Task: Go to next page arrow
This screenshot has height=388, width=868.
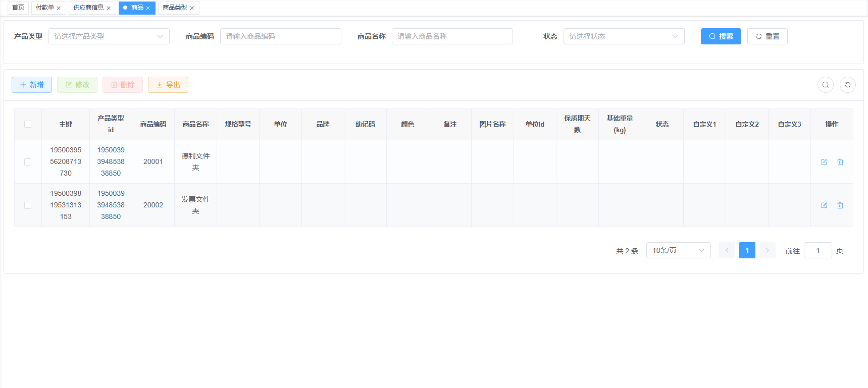Action: [x=767, y=250]
